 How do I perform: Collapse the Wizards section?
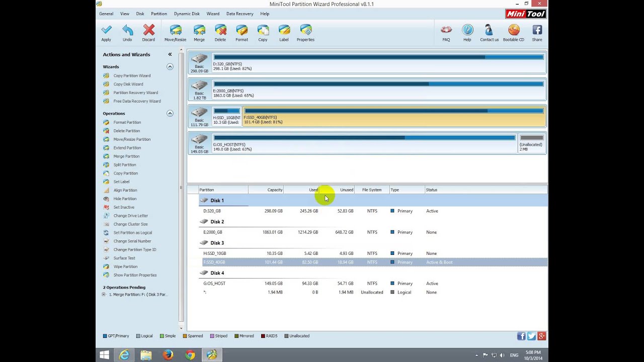(x=170, y=66)
